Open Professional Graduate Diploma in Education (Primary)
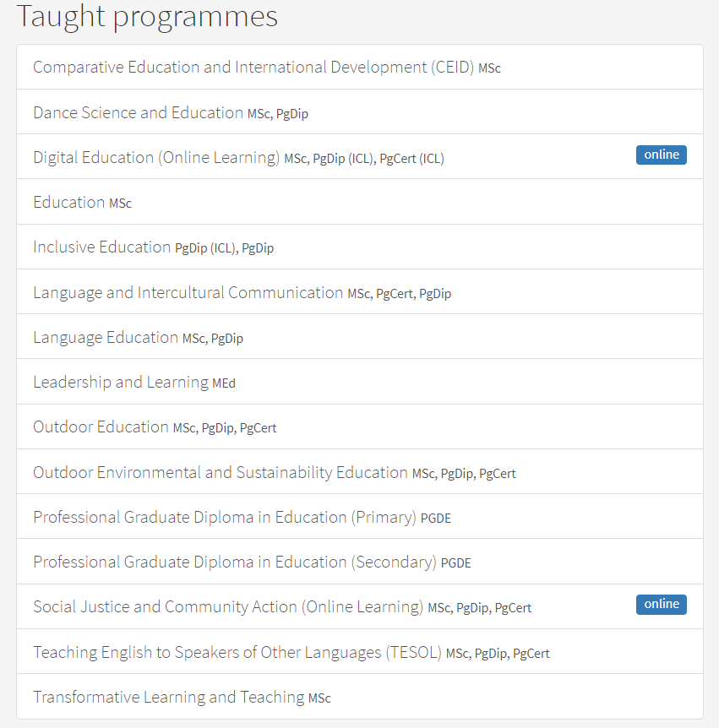The width and height of the screenshot is (719, 728). (225, 517)
